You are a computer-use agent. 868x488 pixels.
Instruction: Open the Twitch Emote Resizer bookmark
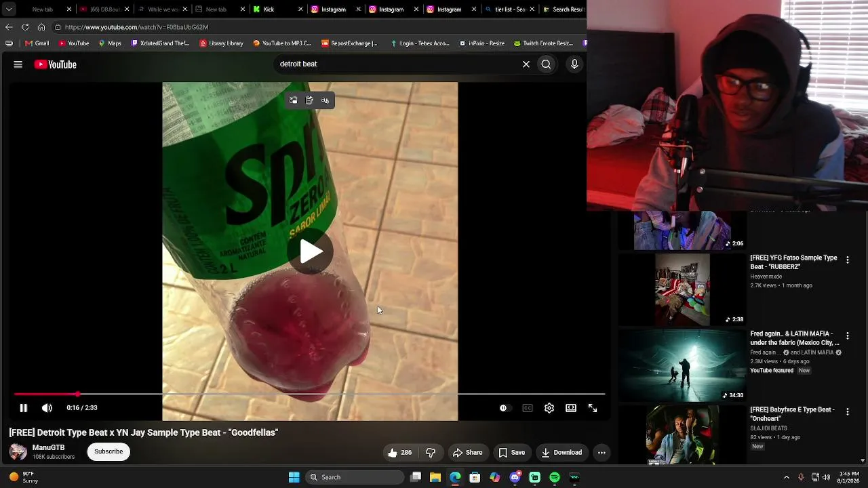click(543, 43)
